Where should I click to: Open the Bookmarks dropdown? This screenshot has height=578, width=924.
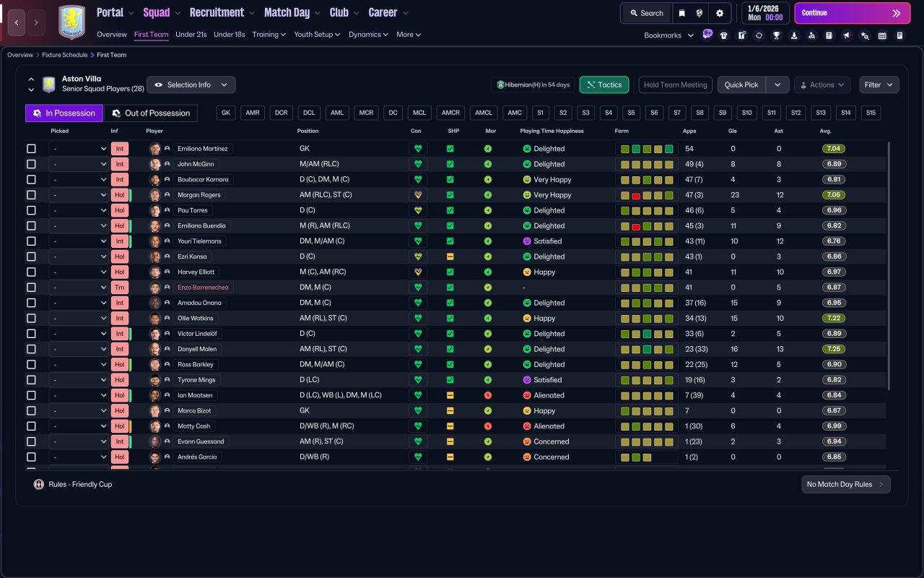[668, 35]
